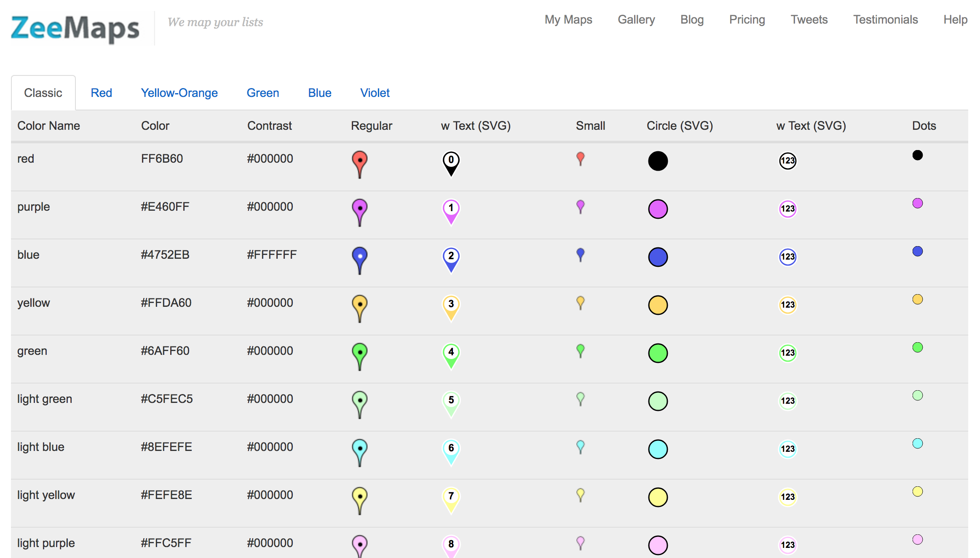Screen dimensions: 980x558
Task: Switch to the Yellow-Orange tab
Action: 179,93
